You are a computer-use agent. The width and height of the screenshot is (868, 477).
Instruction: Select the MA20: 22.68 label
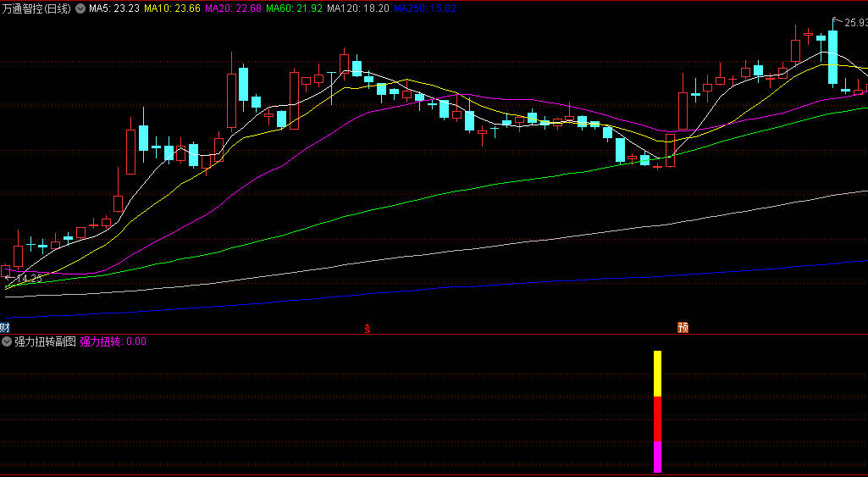[233, 8]
